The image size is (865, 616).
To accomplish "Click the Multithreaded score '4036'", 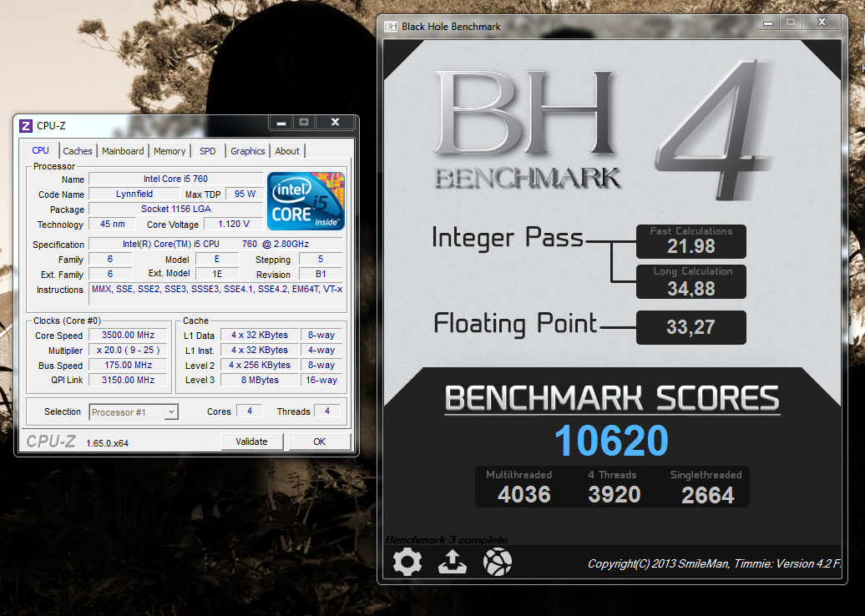I will pyautogui.click(x=524, y=494).
